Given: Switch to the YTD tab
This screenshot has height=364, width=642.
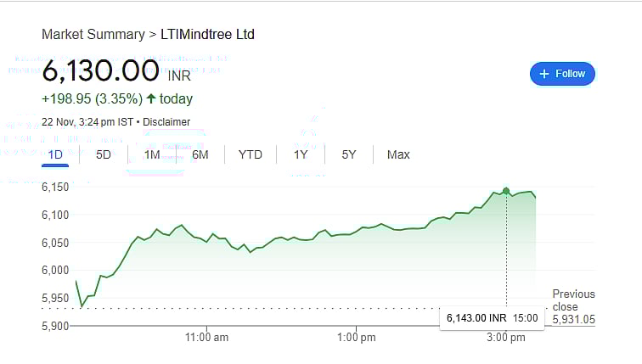Looking at the screenshot, I should [251, 154].
